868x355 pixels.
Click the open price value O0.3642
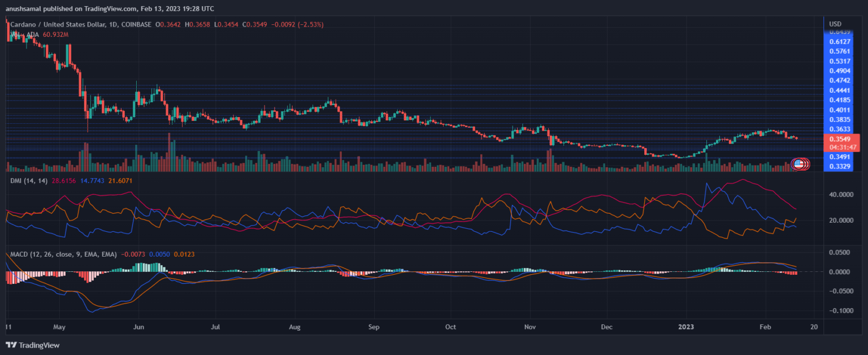(169, 24)
